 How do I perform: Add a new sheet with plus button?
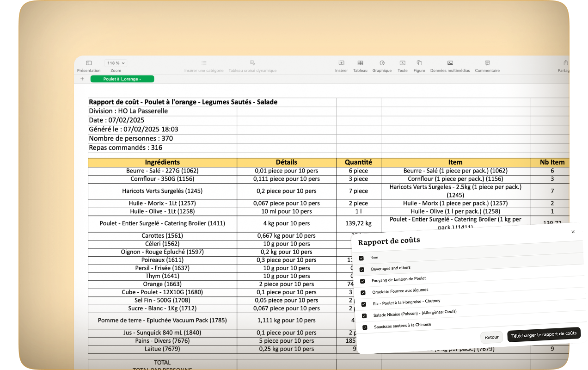click(x=82, y=79)
